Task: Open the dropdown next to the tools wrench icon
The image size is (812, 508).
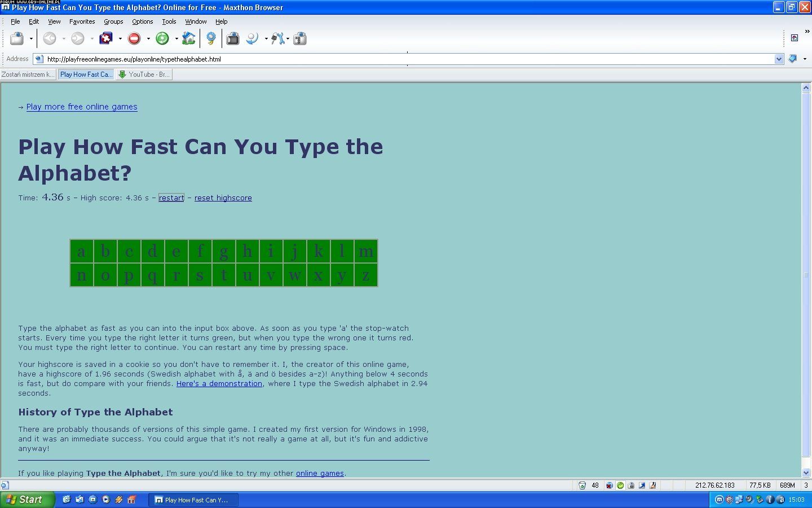Action: tap(288, 39)
